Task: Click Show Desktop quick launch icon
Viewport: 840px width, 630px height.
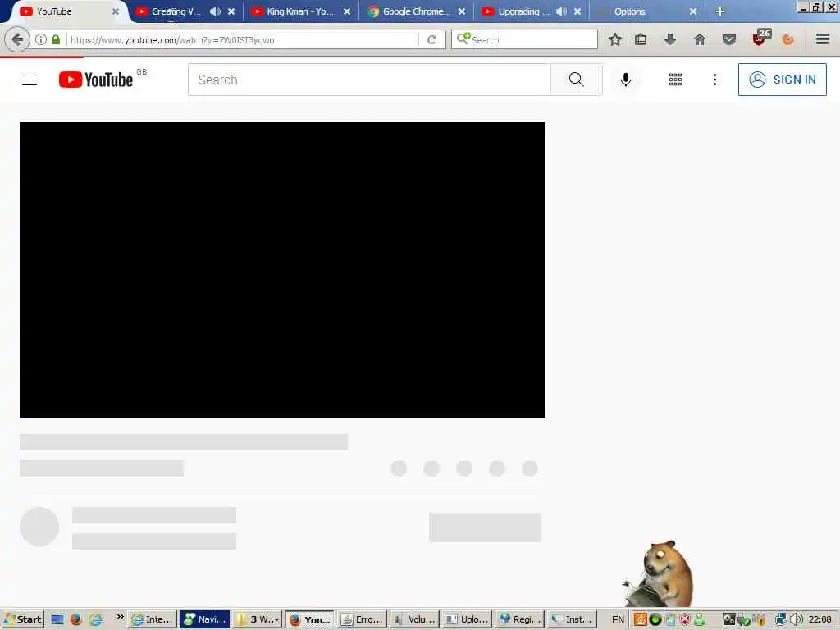Action: pos(57,620)
